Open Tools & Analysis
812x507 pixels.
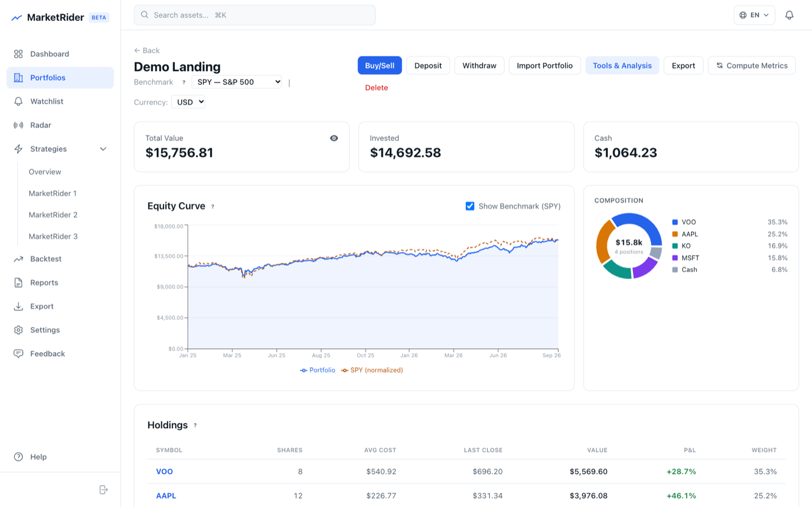click(x=622, y=66)
